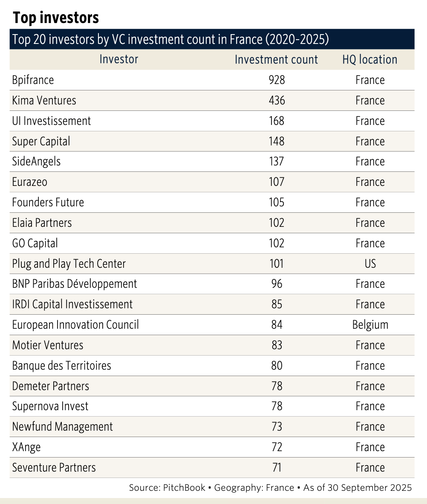Click the PitchBook source footnote
The image size is (427, 504).
coord(270,488)
